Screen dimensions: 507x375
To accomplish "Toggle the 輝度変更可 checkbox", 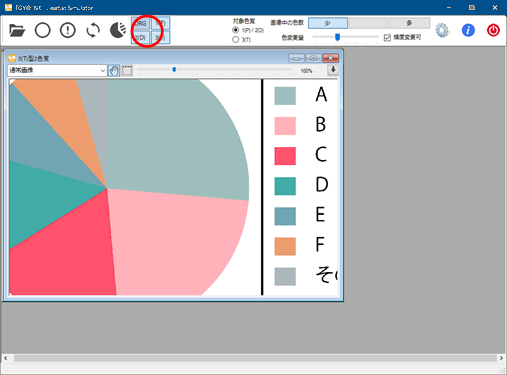I will (387, 37).
